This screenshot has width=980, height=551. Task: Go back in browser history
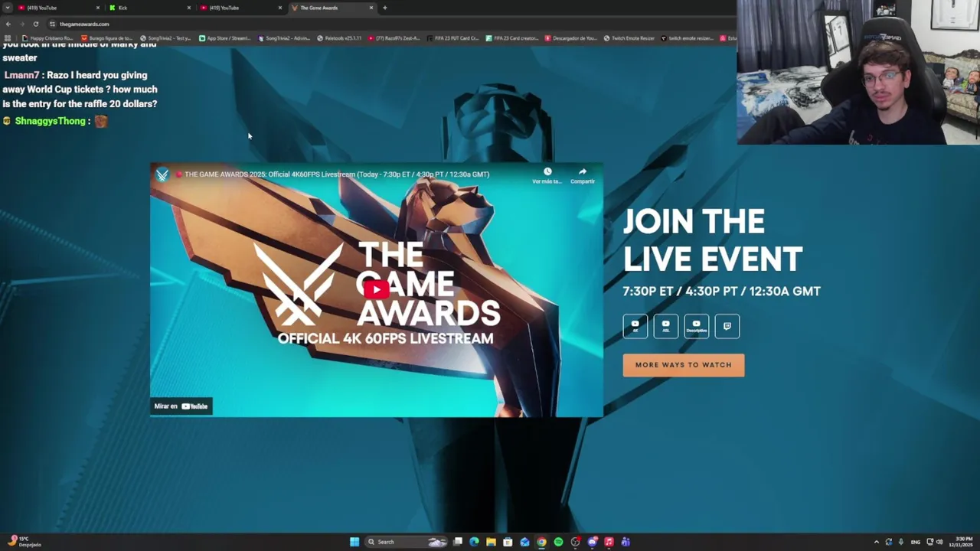click(x=8, y=24)
